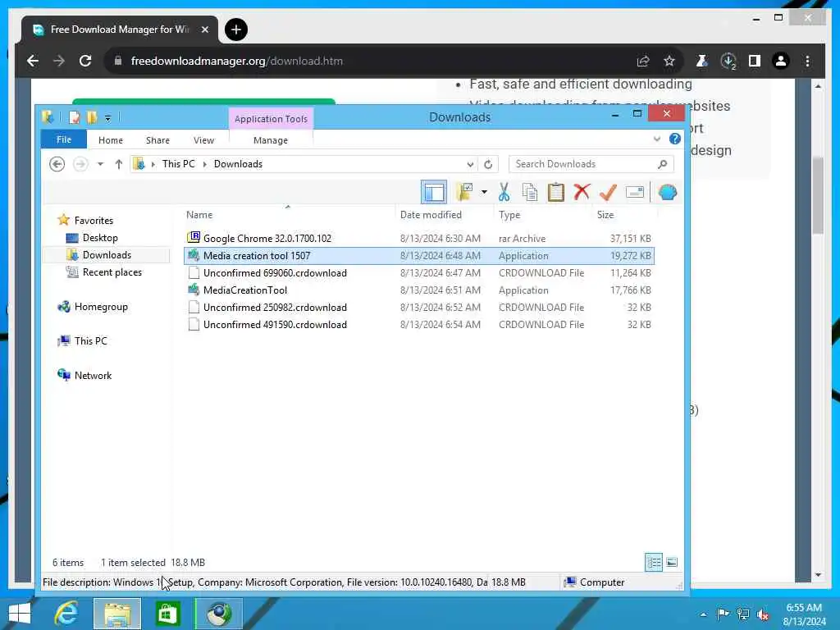Click the quick access New folder icon
Image resolution: width=840 pixels, height=630 pixels.
tap(92, 116)
